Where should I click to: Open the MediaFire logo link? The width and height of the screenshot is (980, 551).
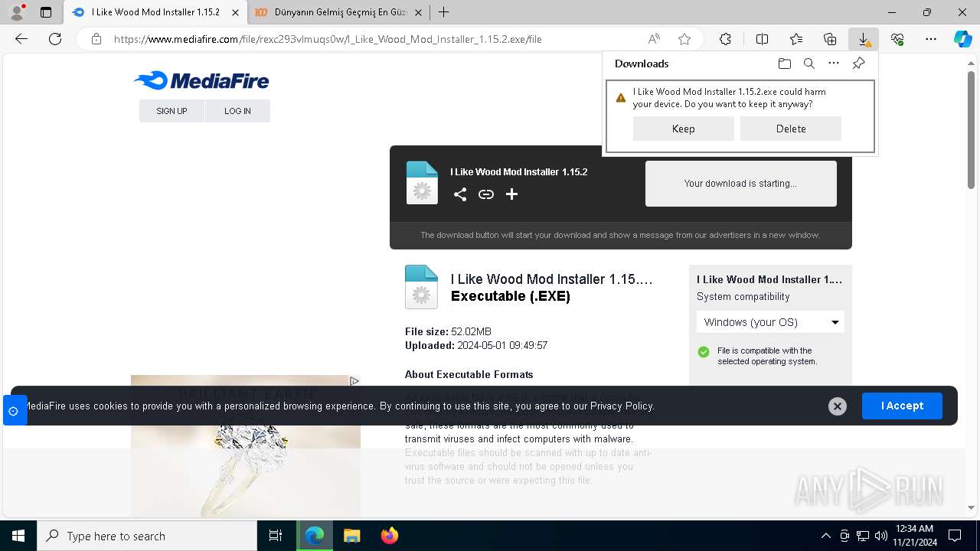(201, 80)
